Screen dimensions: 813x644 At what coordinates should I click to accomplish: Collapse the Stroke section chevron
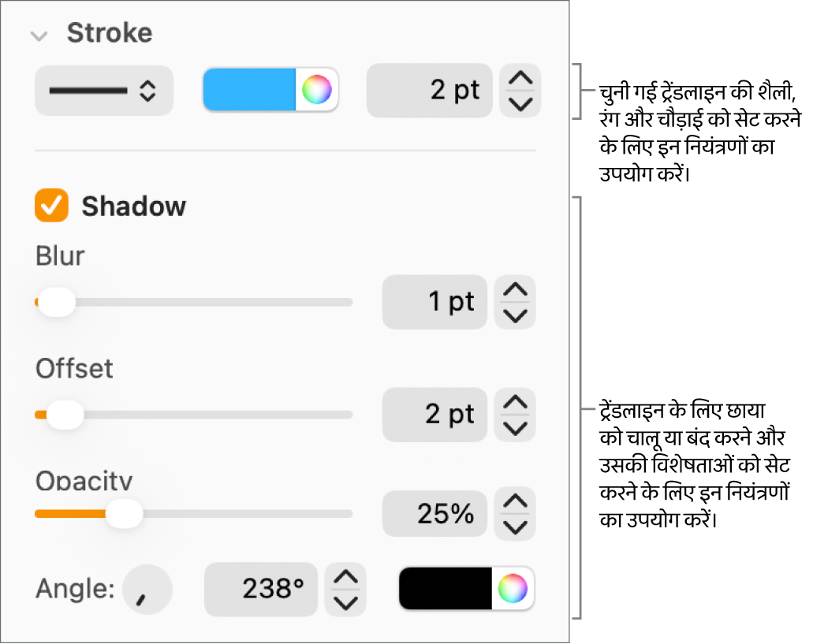coord(37,35)
